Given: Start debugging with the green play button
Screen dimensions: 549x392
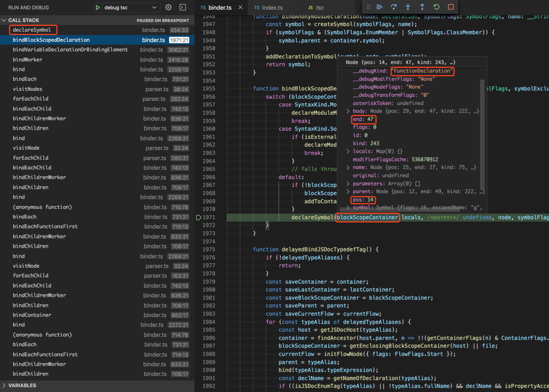Looking at the screenshot, I should (97, 8).
